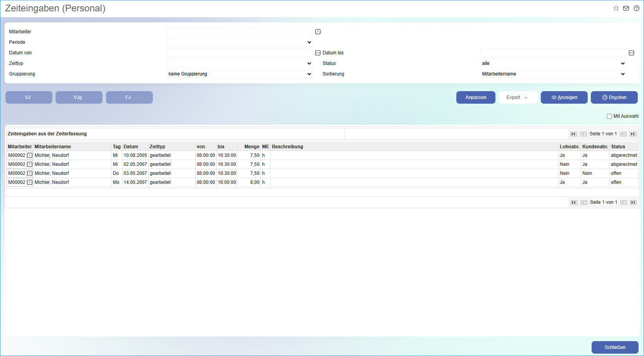
Task: Click the Schließen button
Action: tap(615, 347)
